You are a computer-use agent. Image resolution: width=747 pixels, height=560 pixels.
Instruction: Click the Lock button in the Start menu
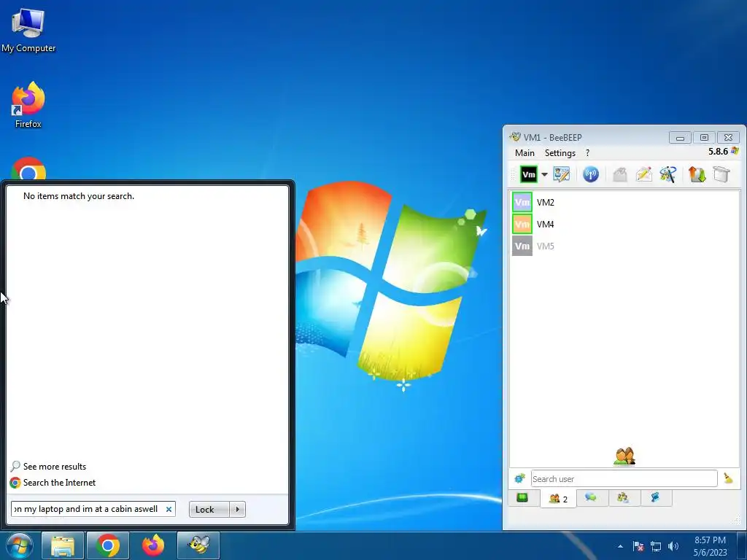coord(209,509)
